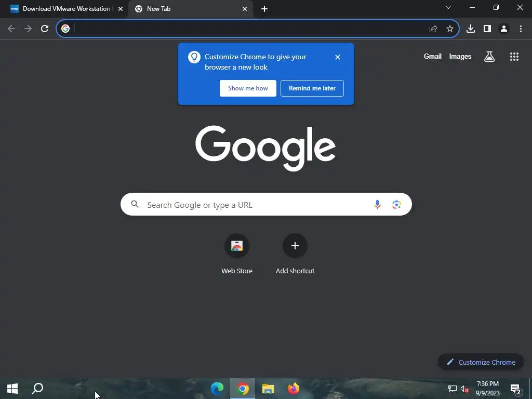
Task: Expand the tab search dropdown
Action: (448, 7)
